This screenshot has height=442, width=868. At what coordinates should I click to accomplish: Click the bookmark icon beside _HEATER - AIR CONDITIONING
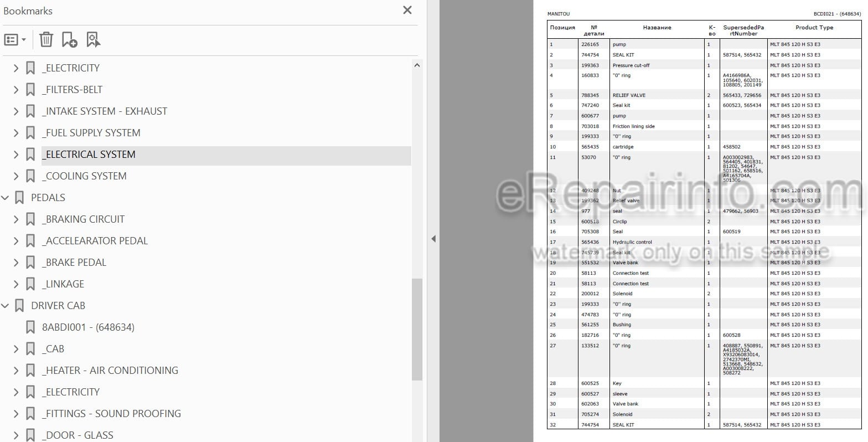30,371
